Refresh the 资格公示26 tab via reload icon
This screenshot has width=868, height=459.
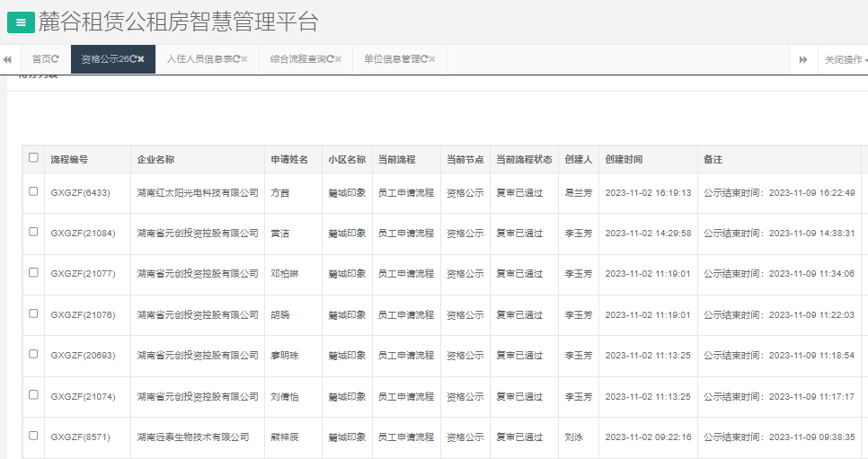pyautogui.click(x=133, y=58)
